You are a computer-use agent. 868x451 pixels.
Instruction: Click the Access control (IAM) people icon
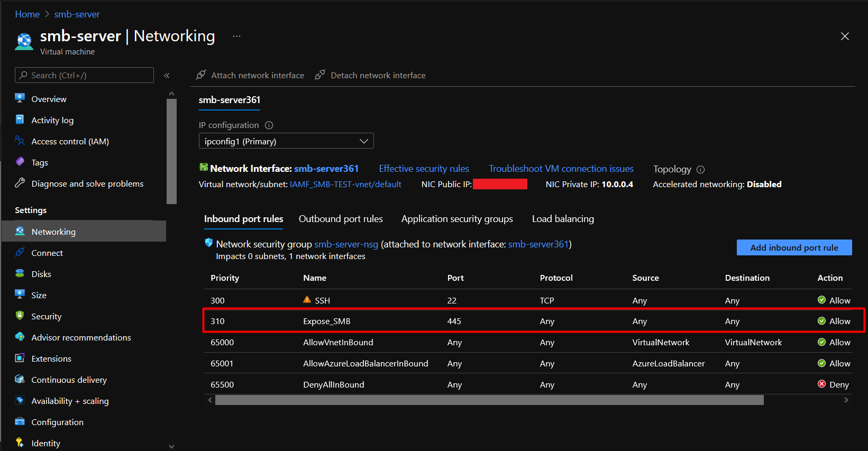coord(20,141)
